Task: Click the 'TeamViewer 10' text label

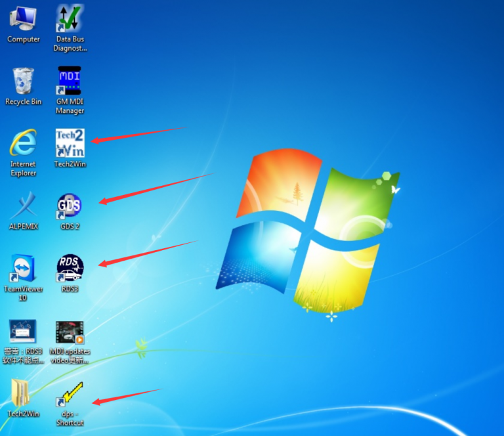Action: point(23,294)
